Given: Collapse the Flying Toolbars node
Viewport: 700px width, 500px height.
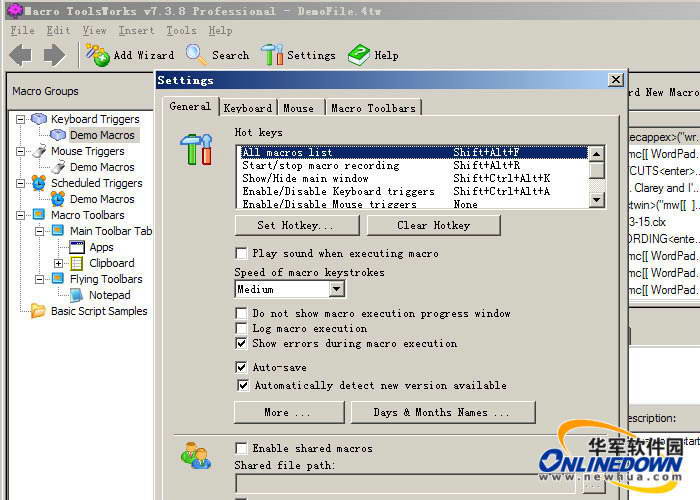Looking at the screenshot, I should point(39,279).
